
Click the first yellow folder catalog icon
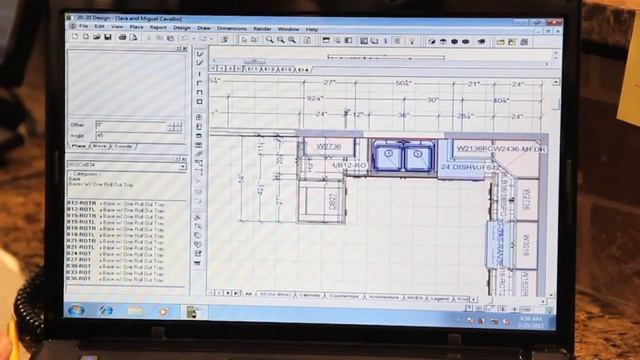click(x=500, y=42)
